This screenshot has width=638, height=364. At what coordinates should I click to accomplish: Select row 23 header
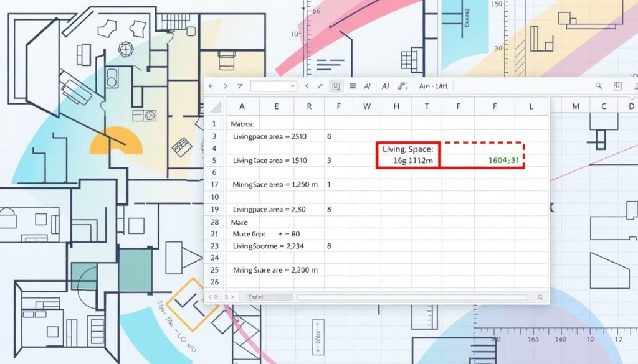click(x=214, y=246)
